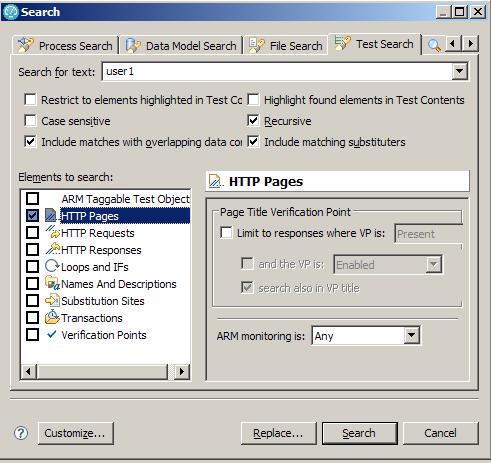Viewport: 491px width, 463px height.
Task: Show next tabs with right arrow
Action: [470, 43]
